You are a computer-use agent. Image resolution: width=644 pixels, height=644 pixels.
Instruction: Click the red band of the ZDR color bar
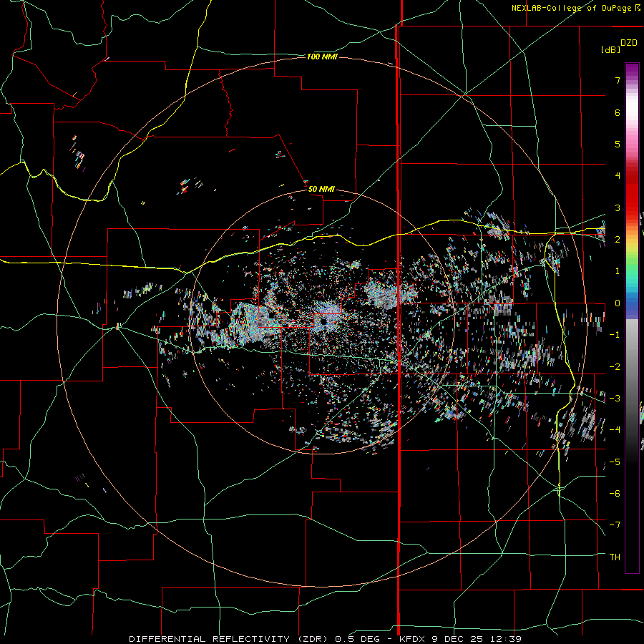[x=632, y=193]
